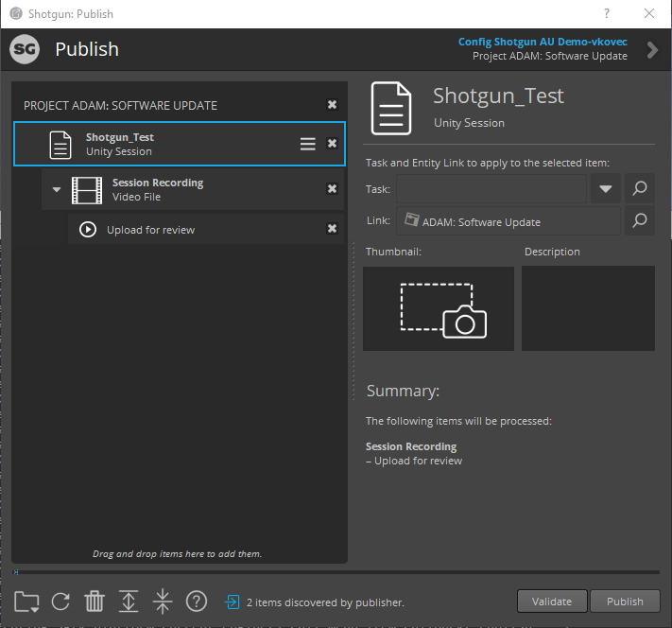Click the Validate button
The image size is (672, 628).
(x=552, y=601)
